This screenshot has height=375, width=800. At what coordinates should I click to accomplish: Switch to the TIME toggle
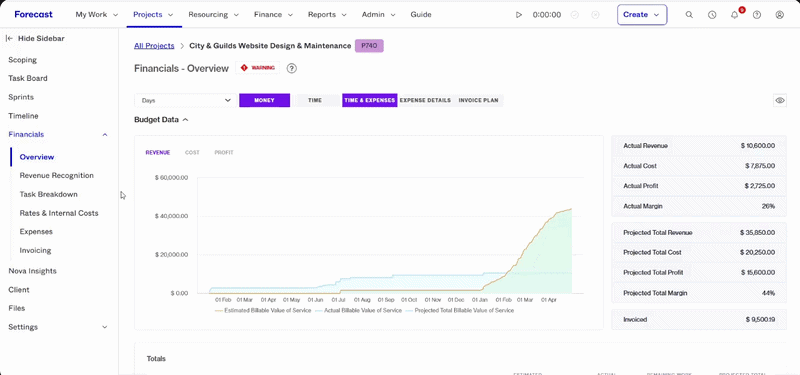point(315,101)
